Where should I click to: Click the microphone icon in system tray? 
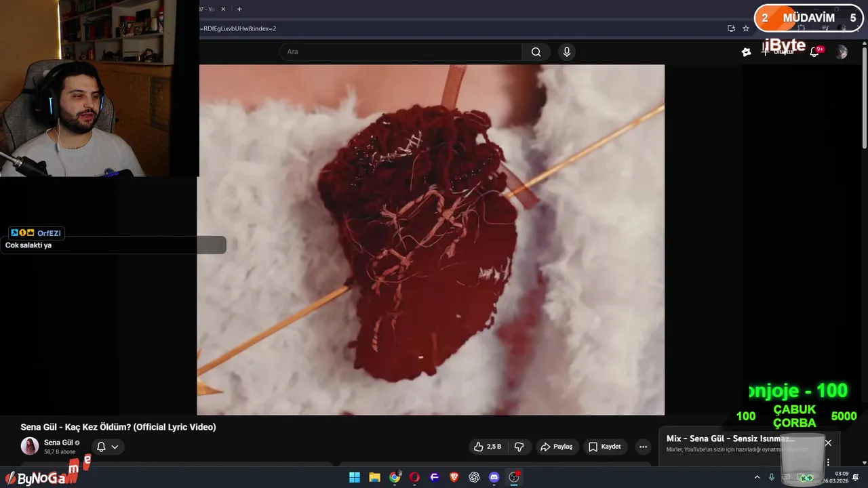[x=772, y=477]
